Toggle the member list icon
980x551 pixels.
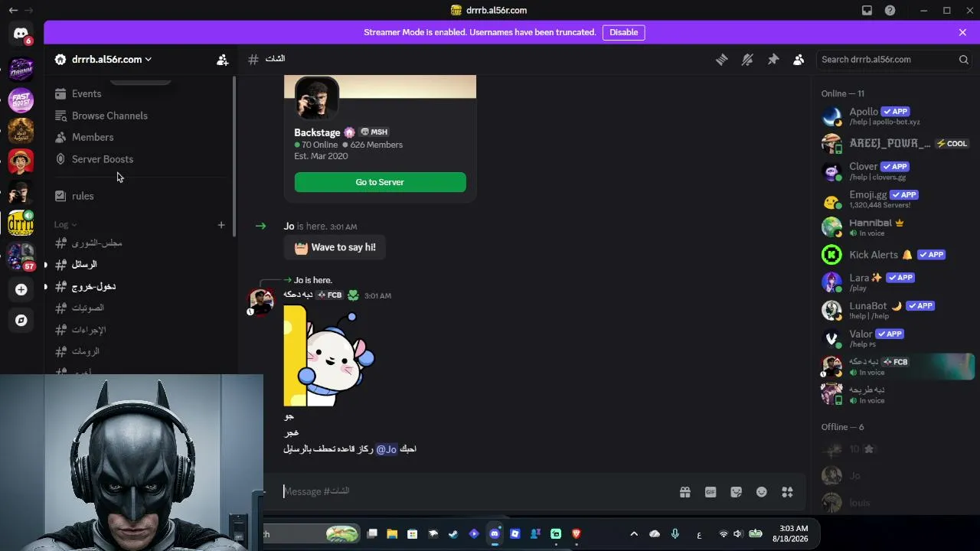799,60
